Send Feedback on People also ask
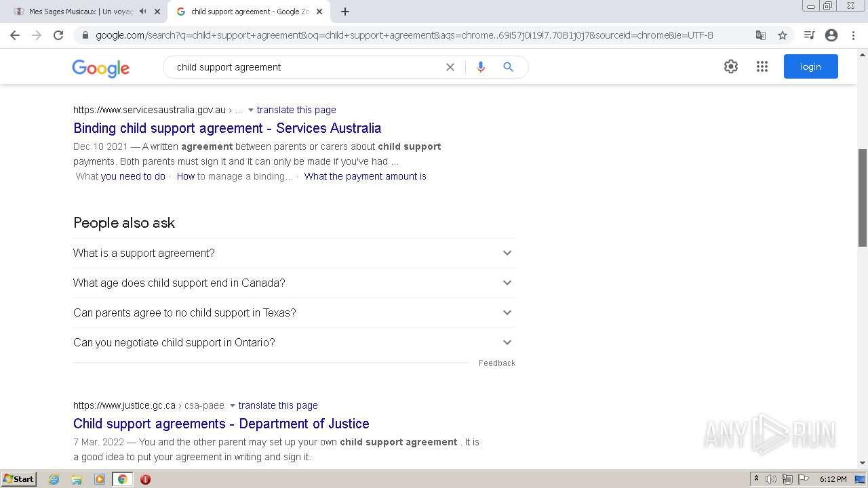The height and width of the screenshot is (488, 868). coord(497,363)
